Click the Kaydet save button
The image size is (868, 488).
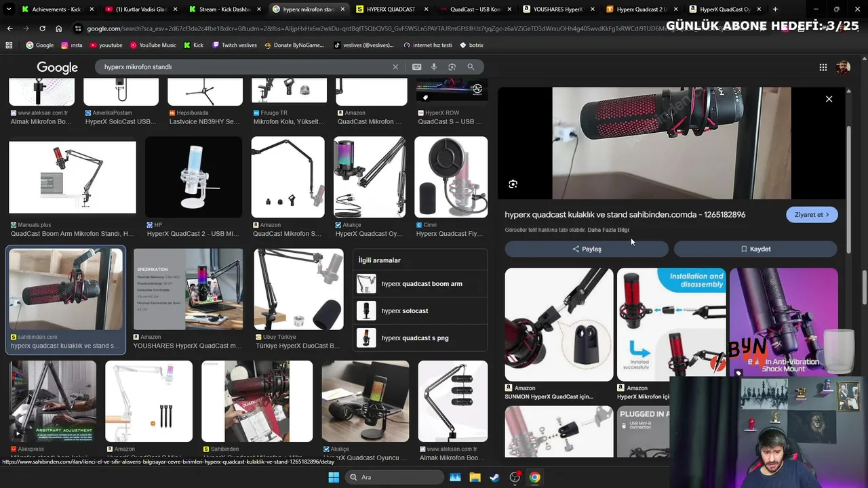[755, 249]
